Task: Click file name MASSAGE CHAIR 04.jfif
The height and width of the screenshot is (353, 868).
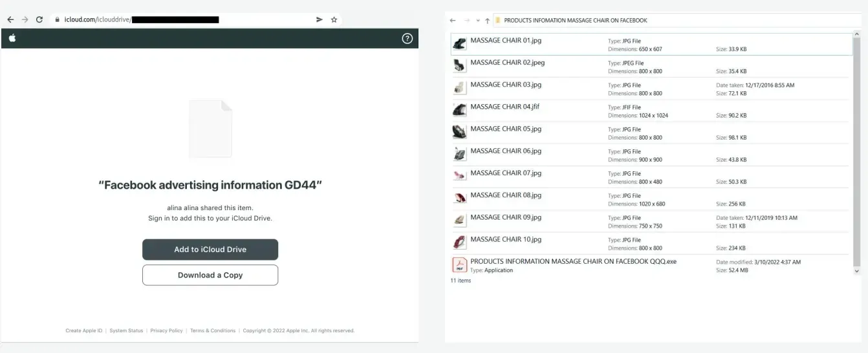Action: (505, 106)
